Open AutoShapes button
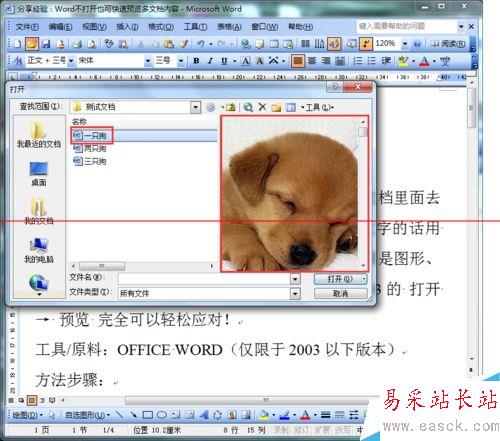 point(87,415)
